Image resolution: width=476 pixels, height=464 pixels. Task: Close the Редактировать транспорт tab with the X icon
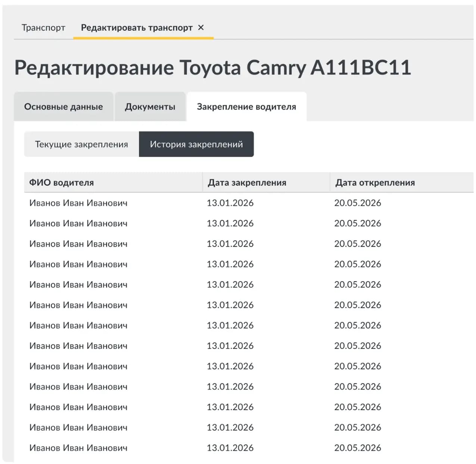pos(201,27)
